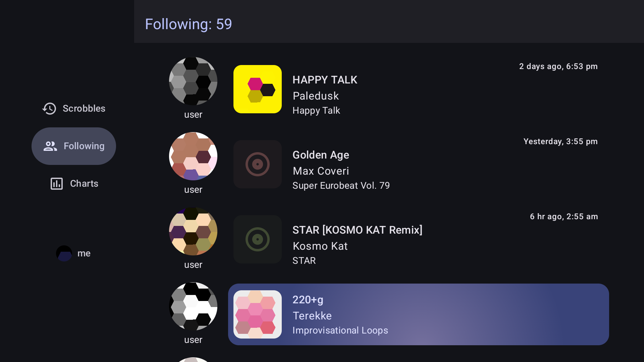Select the STAR [KOSMO KAT Remix] title
The width and height of the screenshot is (644, 362).
pyautogui.click(x=357, y=230)
